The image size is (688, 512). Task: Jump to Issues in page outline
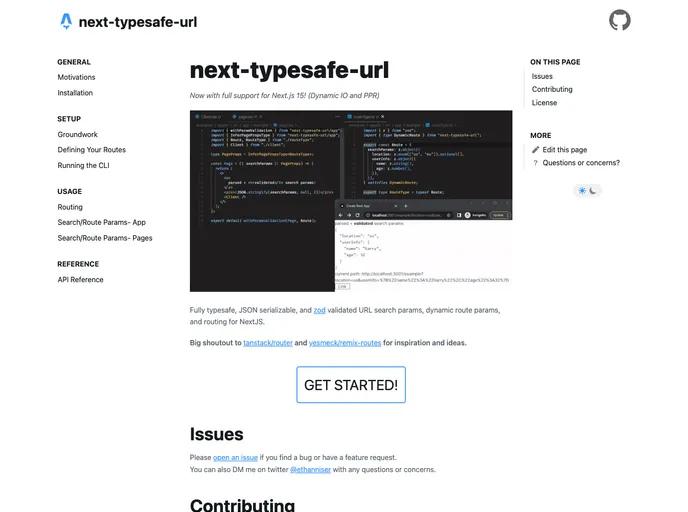click(542, 76)
